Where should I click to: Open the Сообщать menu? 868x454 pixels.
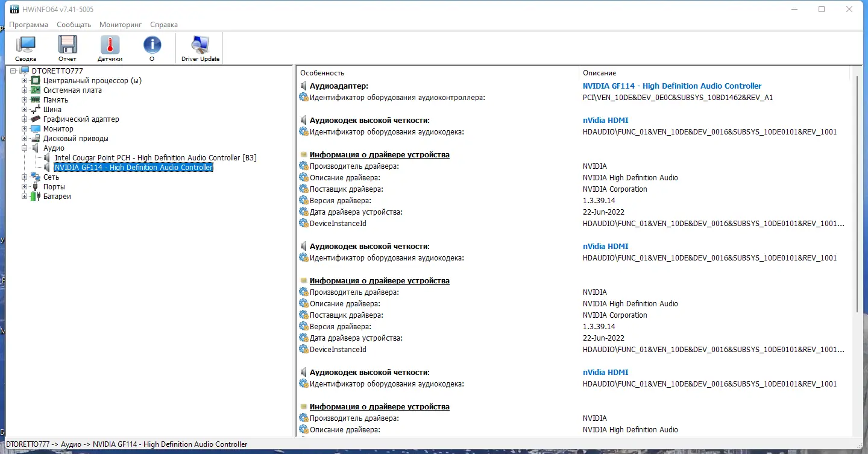pyautogui.click(x=74, y=25)
